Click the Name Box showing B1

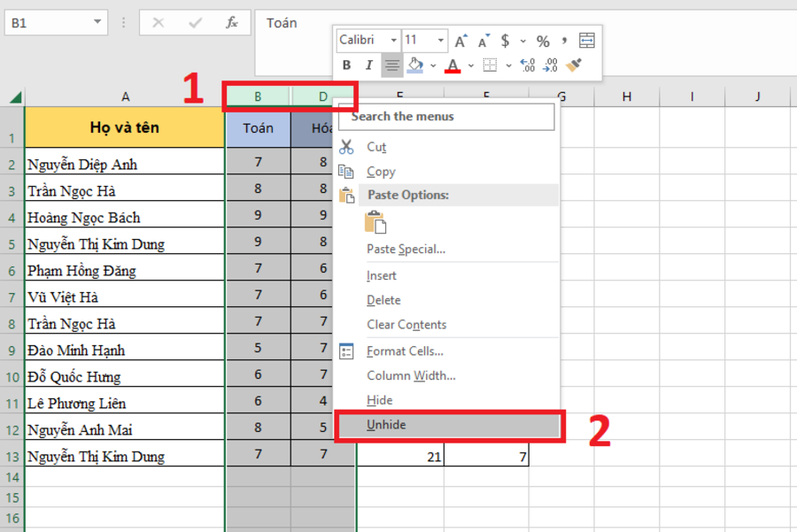[56, 23]
